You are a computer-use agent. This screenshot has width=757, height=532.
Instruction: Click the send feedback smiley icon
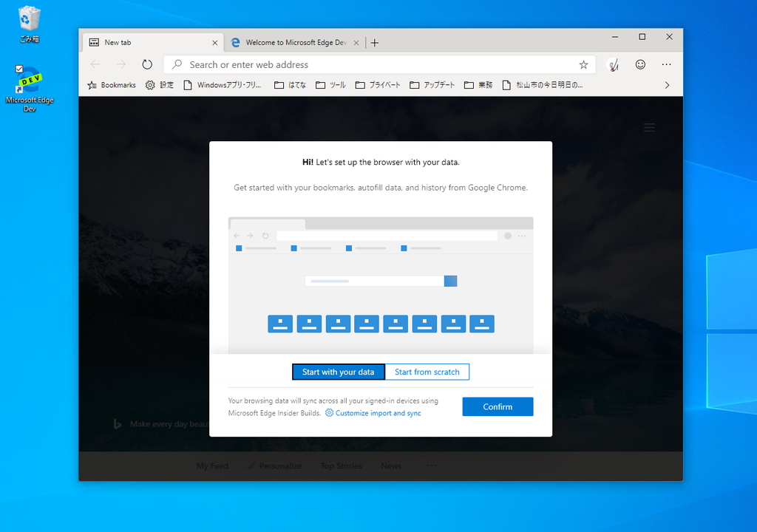[640, 64]
